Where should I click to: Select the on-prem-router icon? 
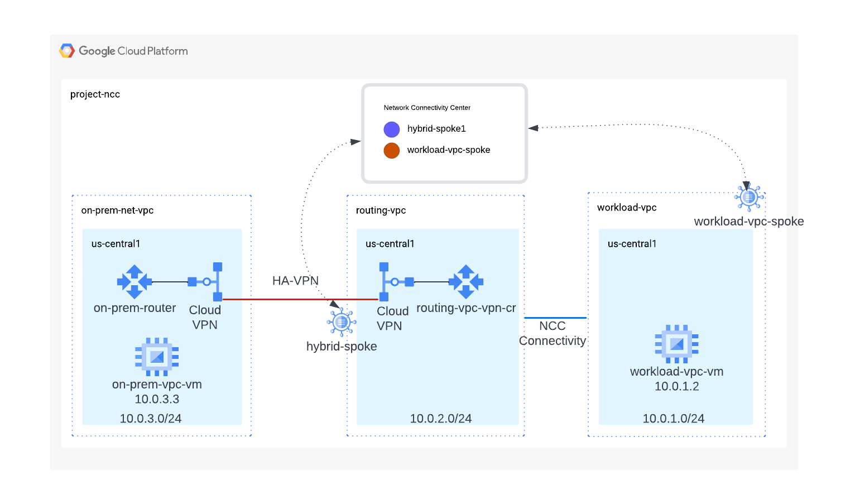[134, 282]
